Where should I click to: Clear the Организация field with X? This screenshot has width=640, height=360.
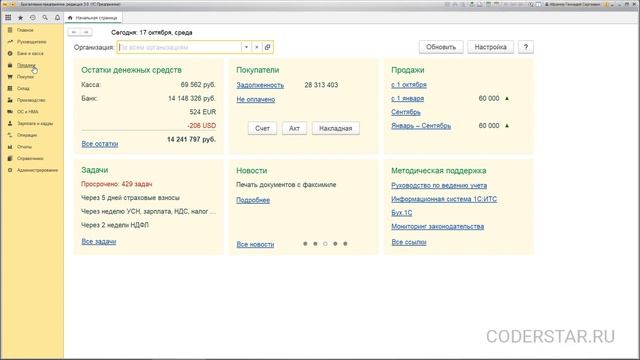tap(257, 47)
